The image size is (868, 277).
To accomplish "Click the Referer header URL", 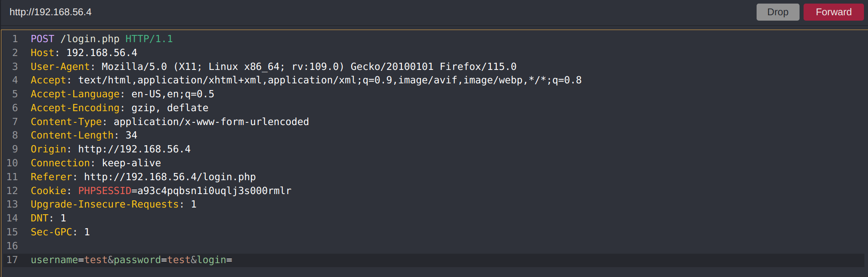I will tap(170, 177).
